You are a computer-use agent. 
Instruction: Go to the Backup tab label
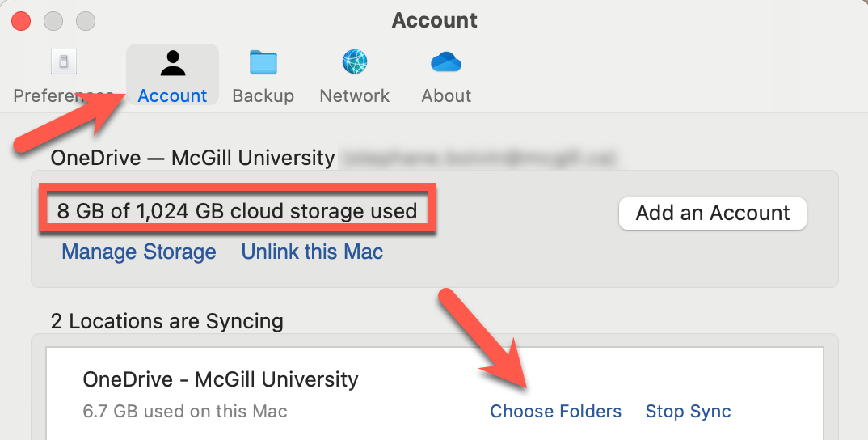click(x=263, y=95)
